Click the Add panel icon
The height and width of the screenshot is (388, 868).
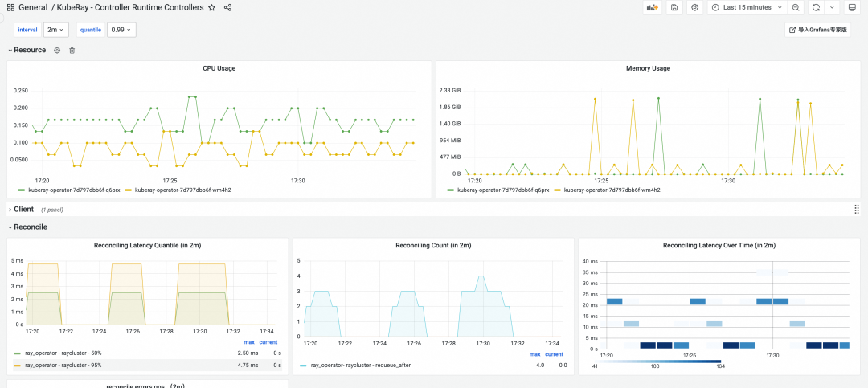[653, 7]
